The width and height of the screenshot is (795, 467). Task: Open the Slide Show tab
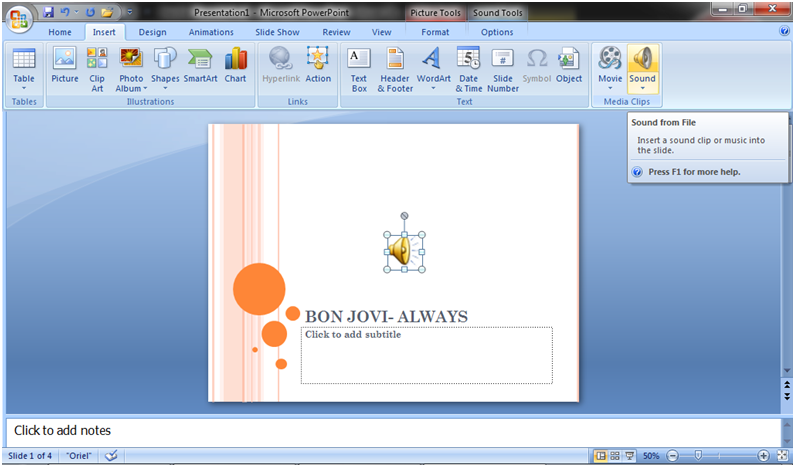coord(277,32)
